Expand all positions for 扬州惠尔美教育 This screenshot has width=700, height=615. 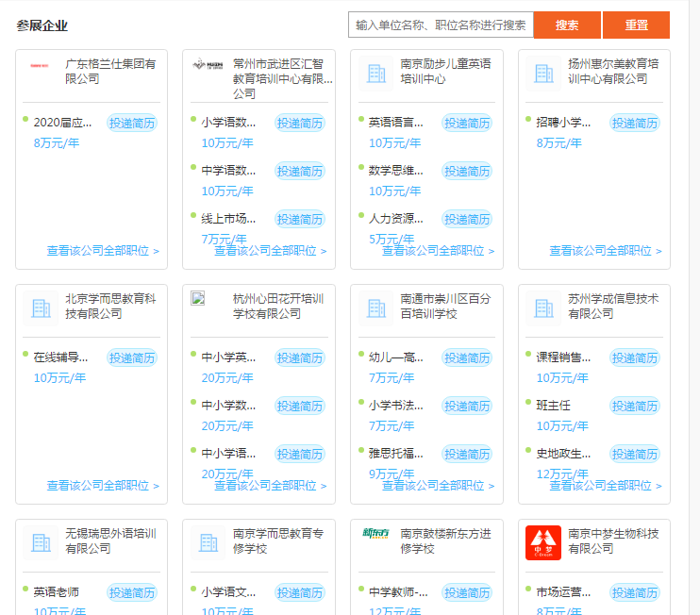click(606, 251)
